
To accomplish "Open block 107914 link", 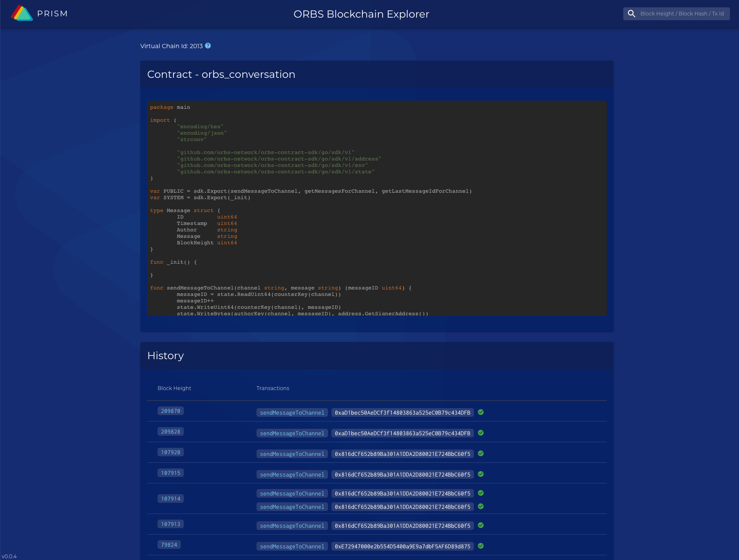I will pos(170,499).
